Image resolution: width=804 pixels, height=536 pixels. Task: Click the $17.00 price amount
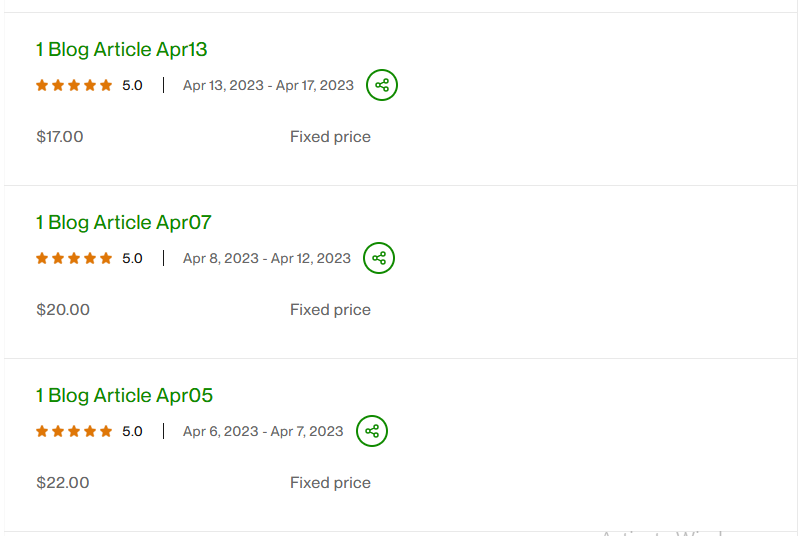pyautogui.click(x=60, y=137)
